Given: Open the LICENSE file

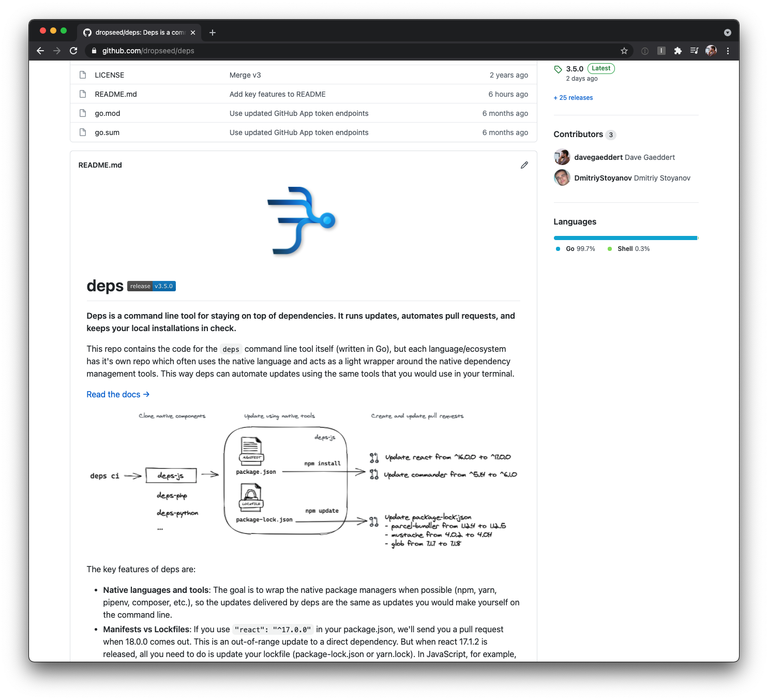Looking at the screenshot, I should (x=110, y=75).
